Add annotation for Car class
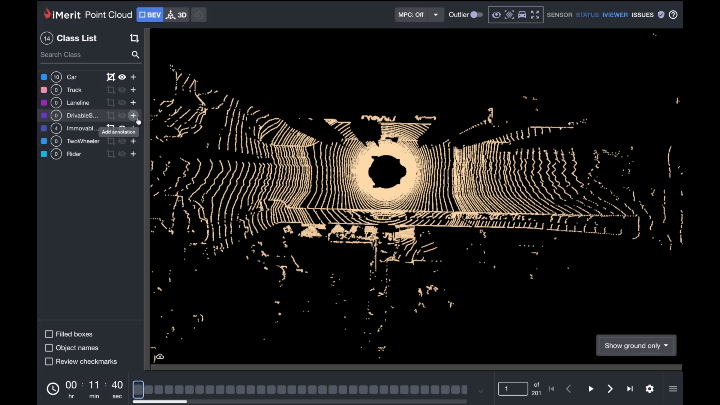The image size is (720, 405). (133, 77)
